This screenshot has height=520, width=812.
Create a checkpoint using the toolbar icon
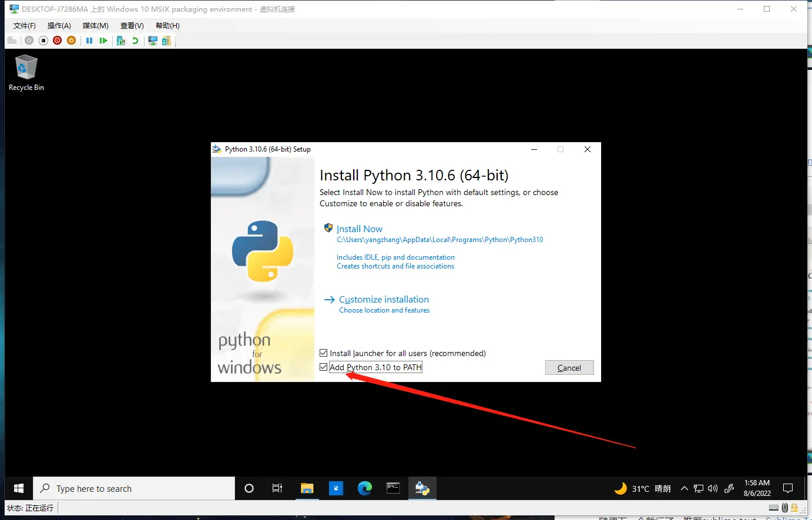point(121,41)
